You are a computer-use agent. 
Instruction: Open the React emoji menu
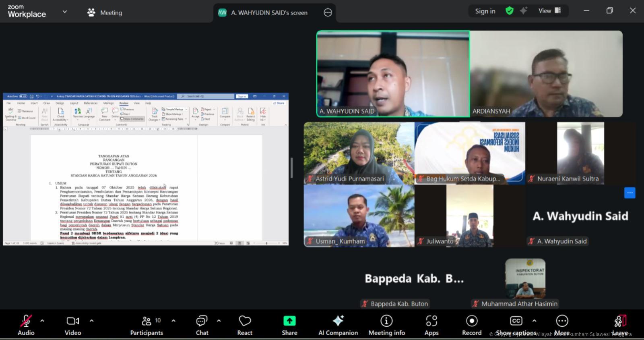point(245,325)
